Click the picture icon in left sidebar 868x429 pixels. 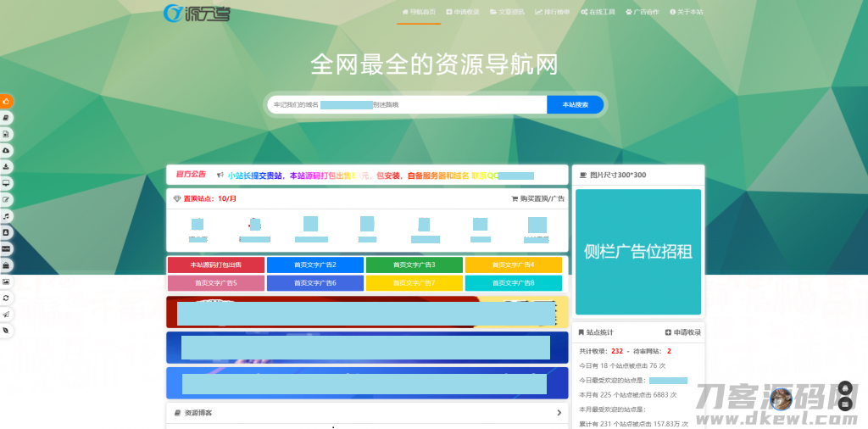(x=6, y=281)
